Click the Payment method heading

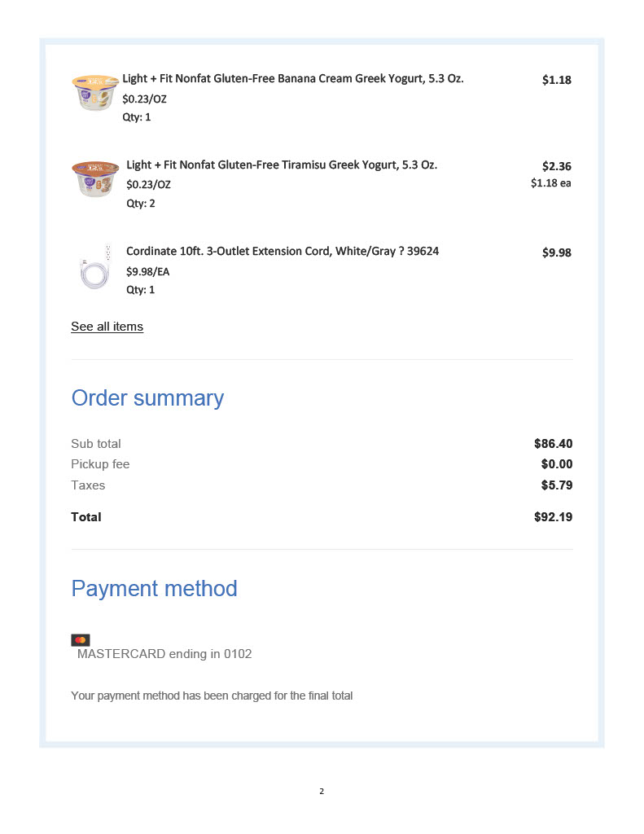pos(155,588)
